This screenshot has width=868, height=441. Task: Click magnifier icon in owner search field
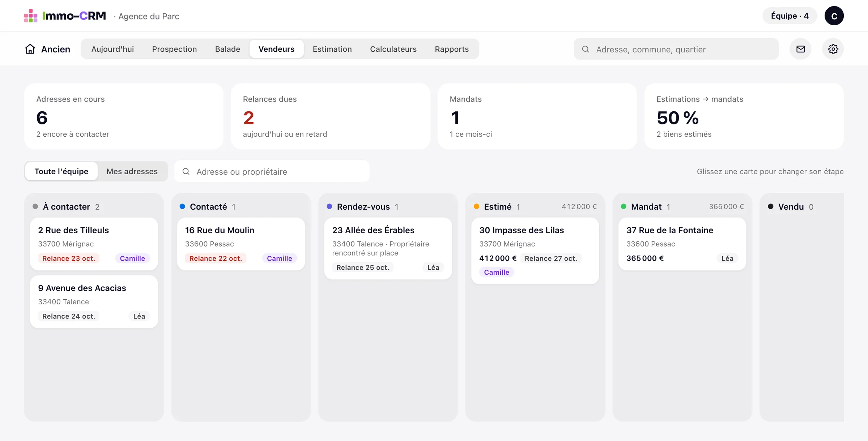[x=186, y=171]
